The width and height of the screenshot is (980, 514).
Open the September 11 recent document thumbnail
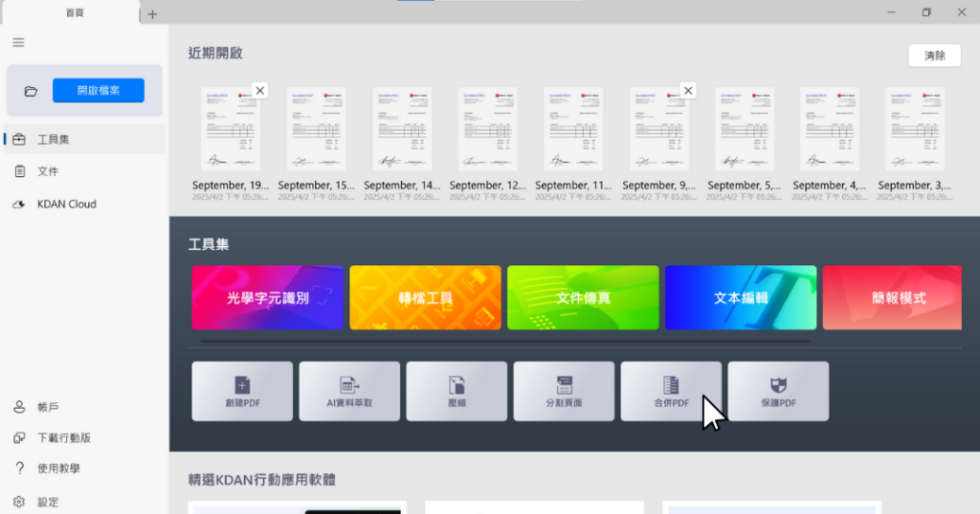[x=573, y=129]
